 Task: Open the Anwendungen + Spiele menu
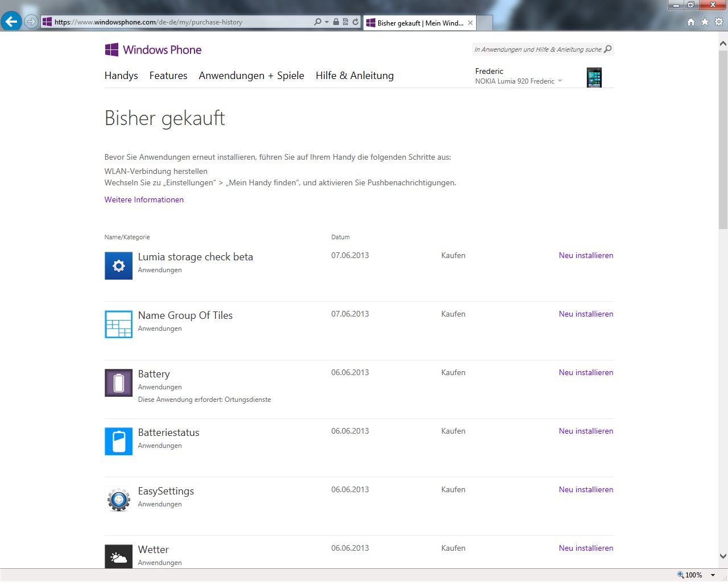click(251, 76)
